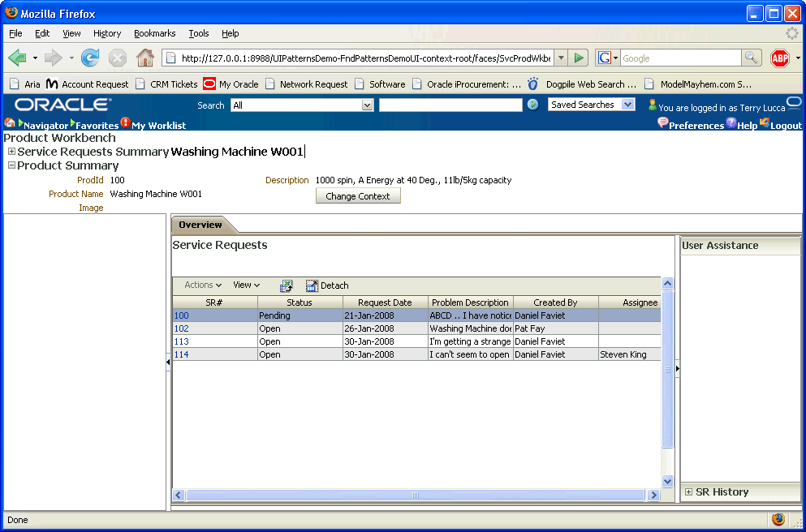Click the green Go arrow beside address bar
The image size is (806, 532).
tap(578, 58)
